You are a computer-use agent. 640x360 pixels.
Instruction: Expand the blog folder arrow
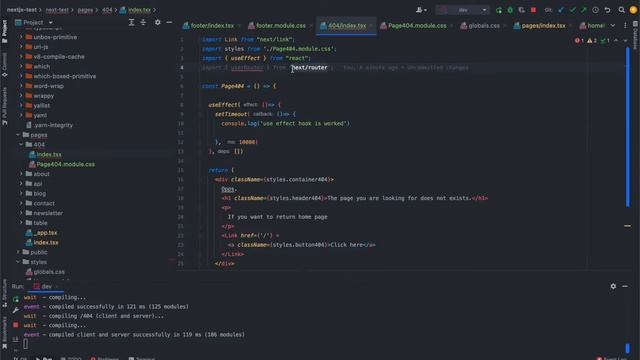pos(21,193)
